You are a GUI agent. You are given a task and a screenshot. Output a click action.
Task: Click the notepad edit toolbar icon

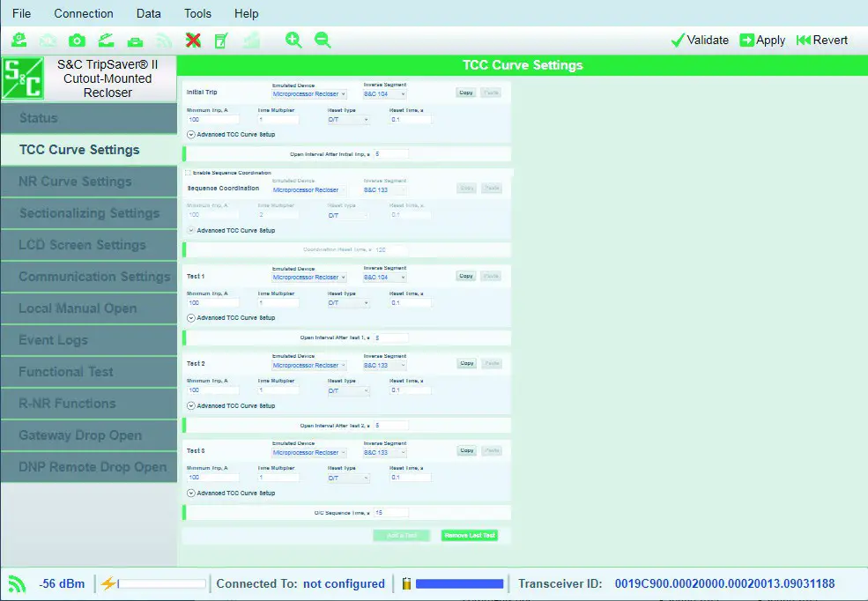click(221, 41)
